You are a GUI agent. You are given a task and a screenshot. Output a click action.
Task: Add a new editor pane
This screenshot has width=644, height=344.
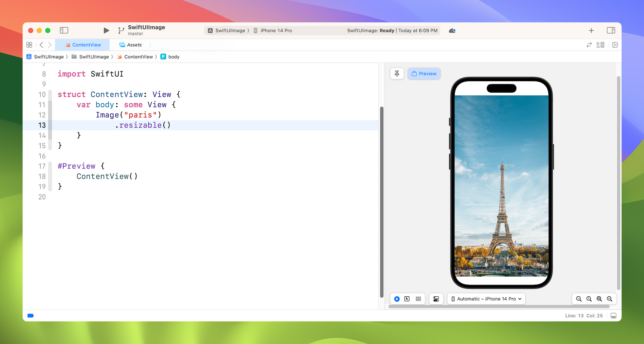615,45
